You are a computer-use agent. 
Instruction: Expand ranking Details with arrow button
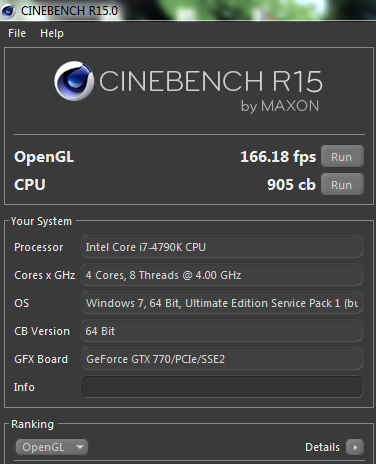[x=355, y=447]
